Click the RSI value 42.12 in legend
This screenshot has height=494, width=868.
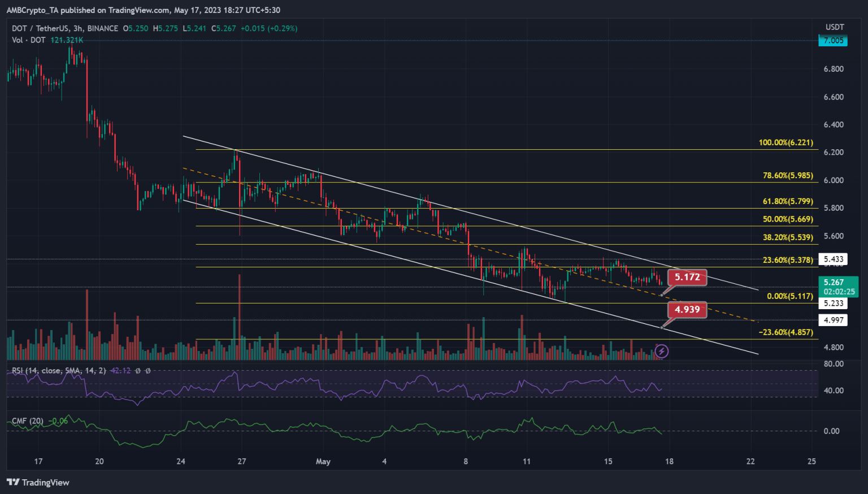(120, 371)
